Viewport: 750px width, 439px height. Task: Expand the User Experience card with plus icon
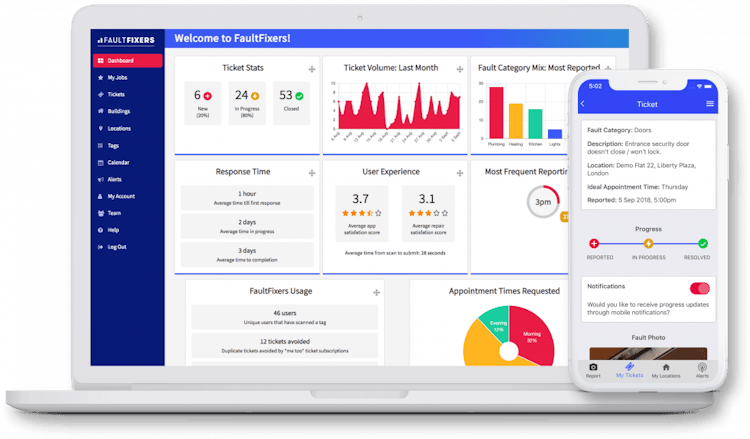click(460, 173)
